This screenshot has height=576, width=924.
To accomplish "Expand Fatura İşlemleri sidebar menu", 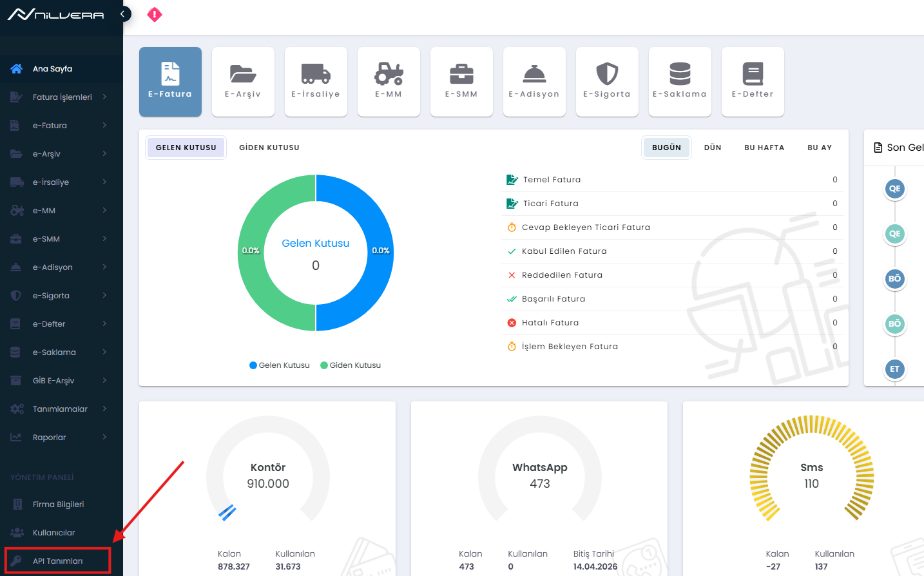I will pyautogui.click(x=61, y=97).
